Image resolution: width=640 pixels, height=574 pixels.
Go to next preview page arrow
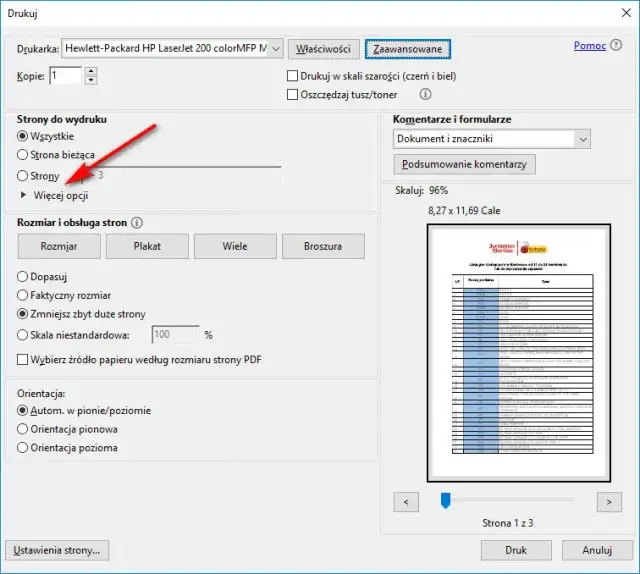609,500
